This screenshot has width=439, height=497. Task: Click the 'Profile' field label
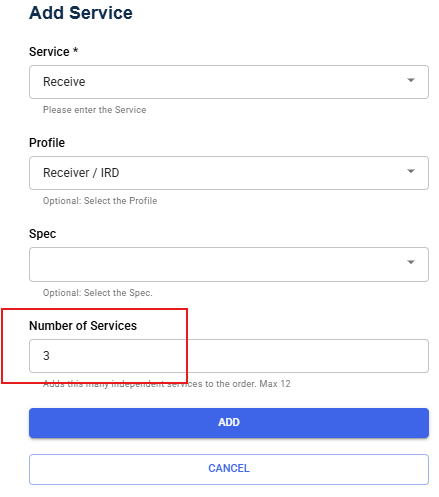pos(47,143)
